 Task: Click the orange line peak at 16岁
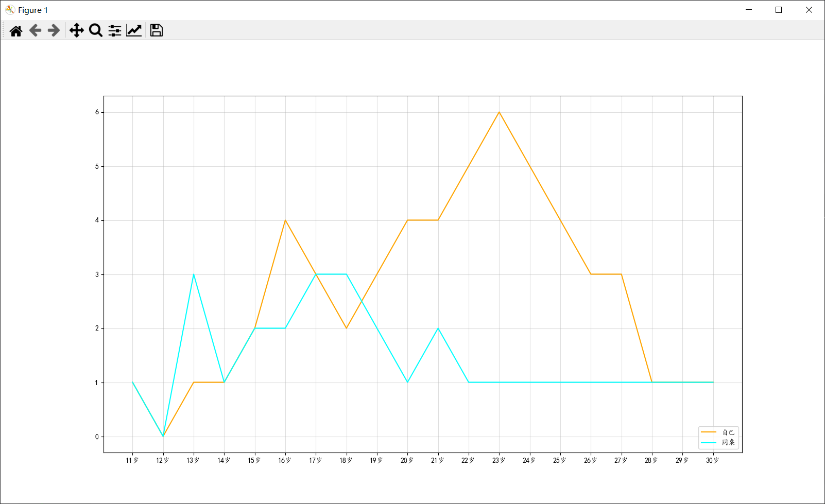pyautogui.click(x=285, y=220)
